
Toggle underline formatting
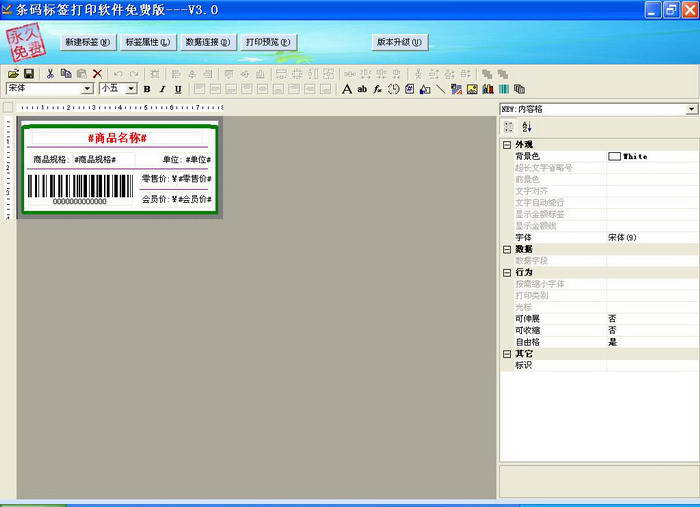[178, 89]
